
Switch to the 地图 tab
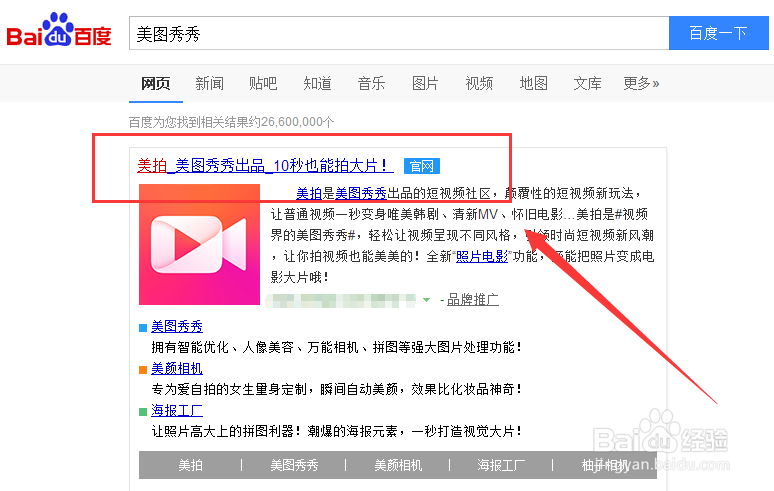click(534, 83)
